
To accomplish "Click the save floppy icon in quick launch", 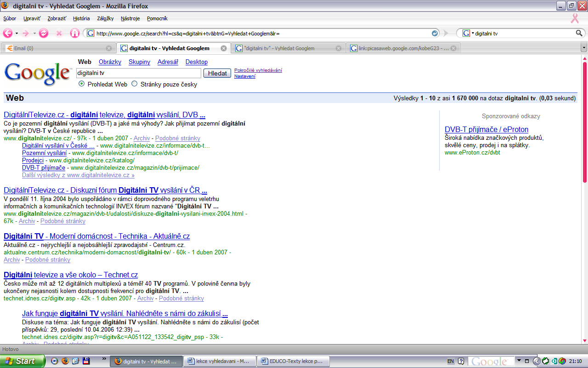I will [x=86, y=361].
